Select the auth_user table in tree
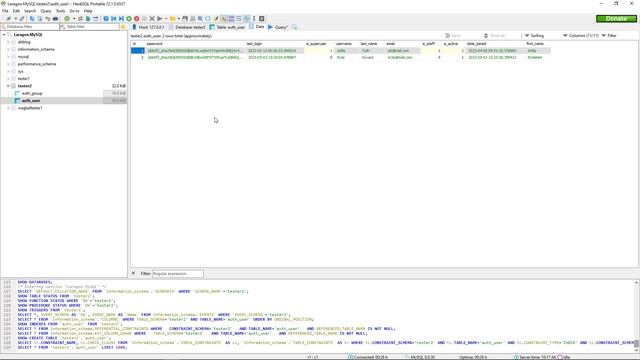640x360 pixels. (31, 101)
